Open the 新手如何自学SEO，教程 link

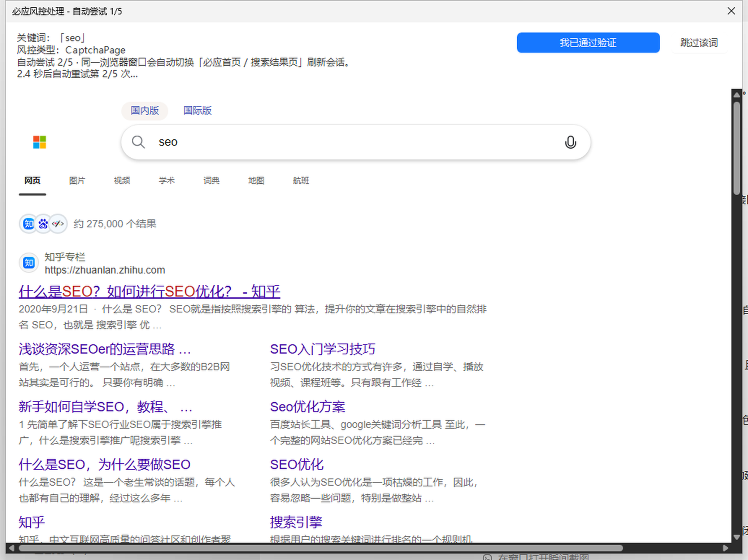(x=105, y=407)
